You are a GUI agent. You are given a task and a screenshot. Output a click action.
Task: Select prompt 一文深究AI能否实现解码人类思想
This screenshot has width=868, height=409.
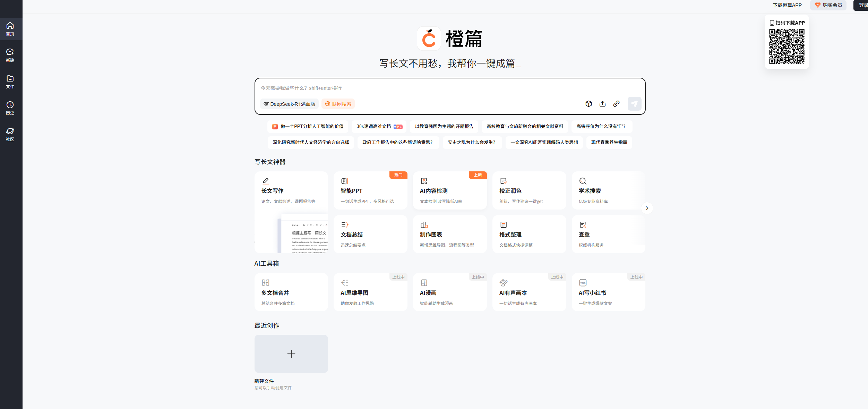click(544, 142)
